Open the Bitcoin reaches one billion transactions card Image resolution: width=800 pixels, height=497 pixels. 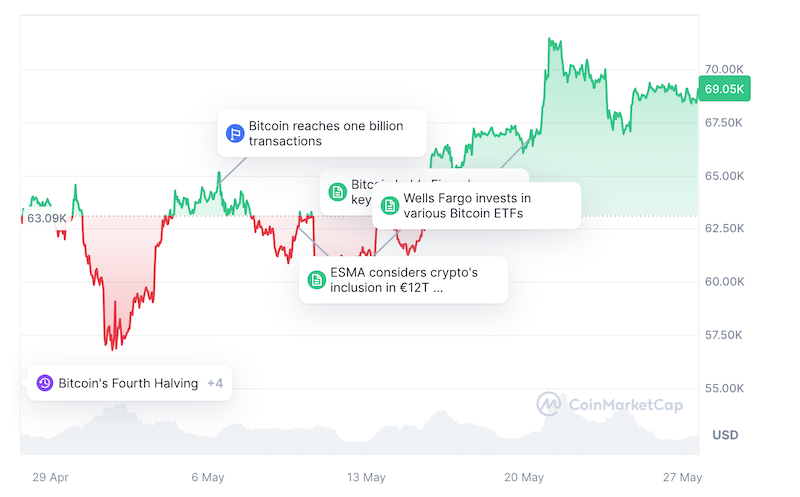[322, 133]
